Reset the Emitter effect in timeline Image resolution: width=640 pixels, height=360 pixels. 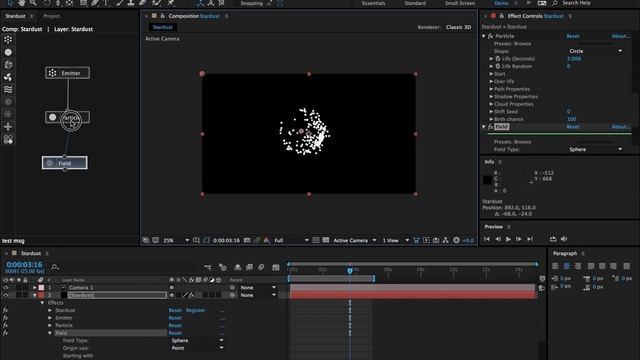pyautogui.click(x=175, y=318)
